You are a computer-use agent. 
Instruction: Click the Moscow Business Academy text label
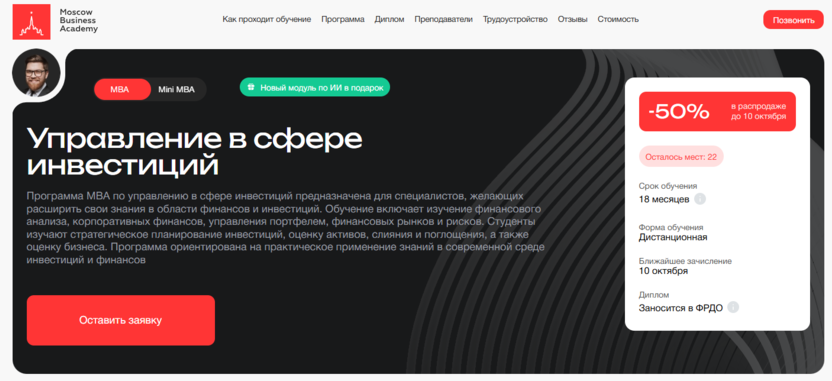tap(79, 21)
